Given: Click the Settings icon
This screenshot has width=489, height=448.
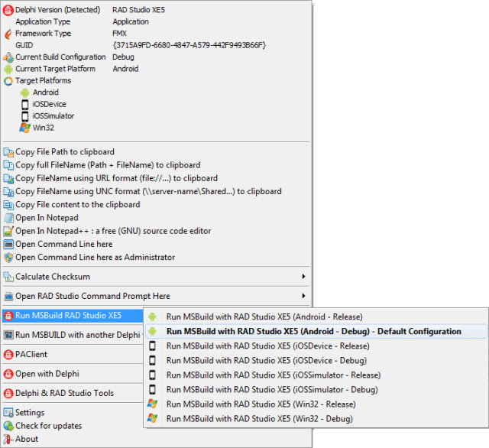Looking at the screenshot, I should coord(8,413).
